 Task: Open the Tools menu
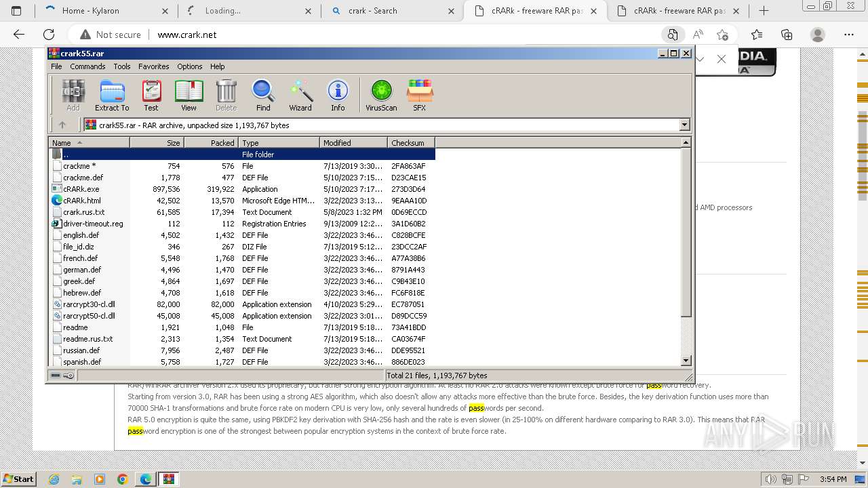(x=122, y=66)
